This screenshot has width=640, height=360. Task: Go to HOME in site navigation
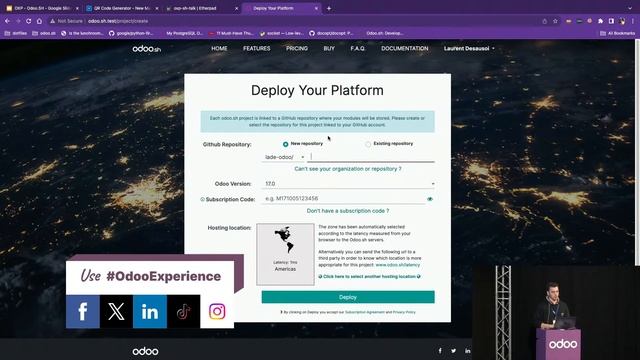pyautogui.click(x=219, y=49)
